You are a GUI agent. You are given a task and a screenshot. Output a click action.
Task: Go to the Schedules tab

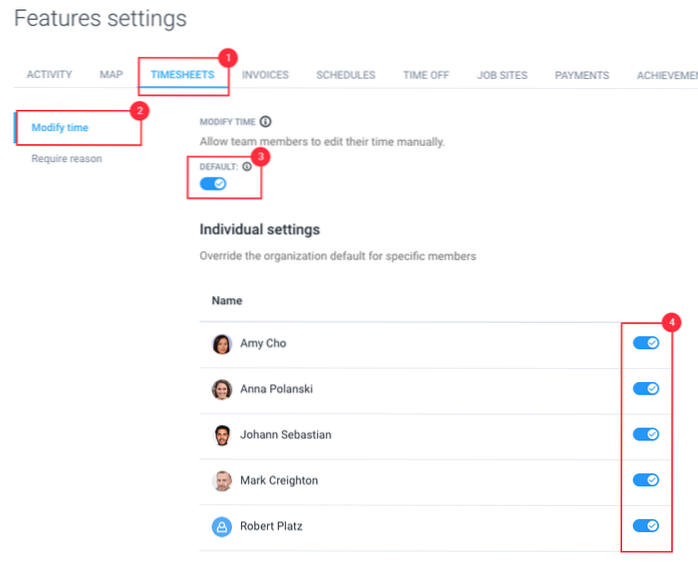pyautogui.click(x=346, y=75)
